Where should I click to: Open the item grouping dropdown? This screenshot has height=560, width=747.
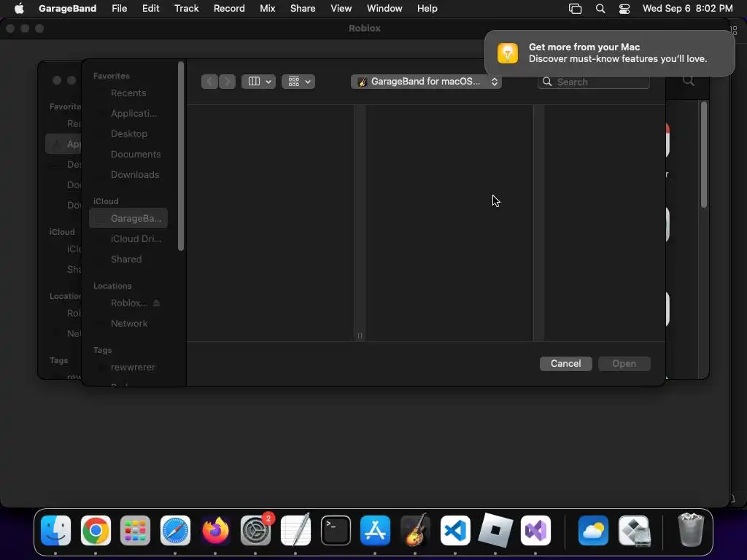[x=298, y=82]
